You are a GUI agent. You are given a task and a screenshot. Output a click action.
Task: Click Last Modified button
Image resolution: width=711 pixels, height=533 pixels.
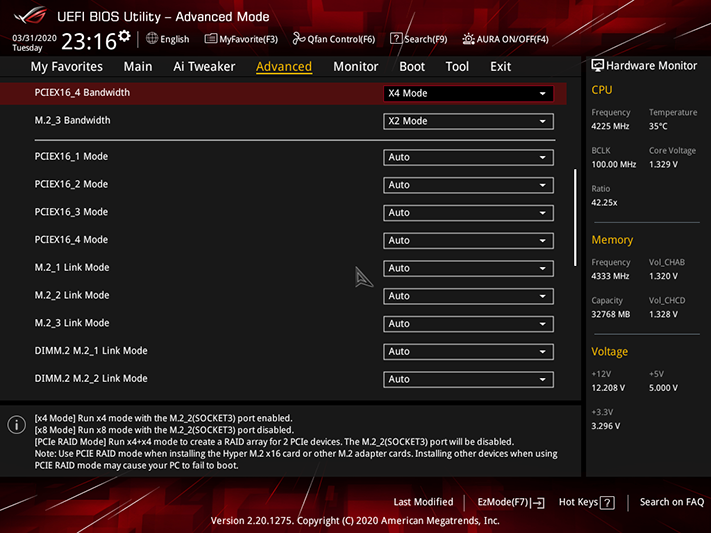pyautogui.click(x=423, y=502)
